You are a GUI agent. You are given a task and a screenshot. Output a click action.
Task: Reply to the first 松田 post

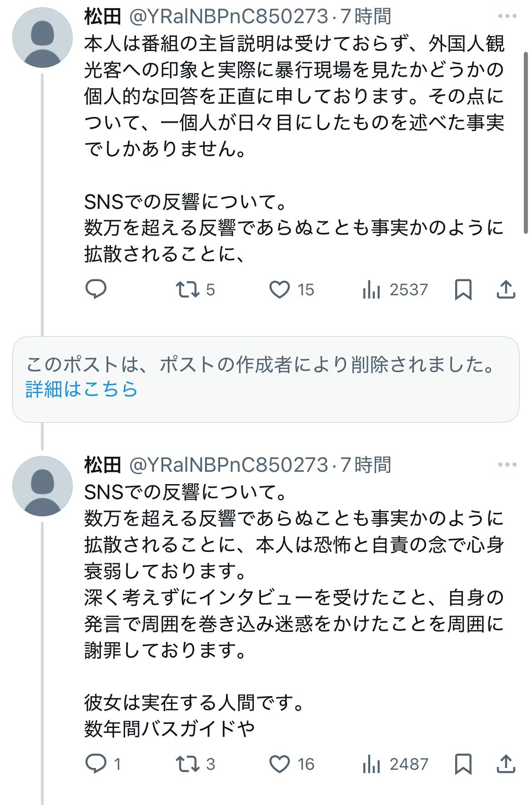(96, 289)
